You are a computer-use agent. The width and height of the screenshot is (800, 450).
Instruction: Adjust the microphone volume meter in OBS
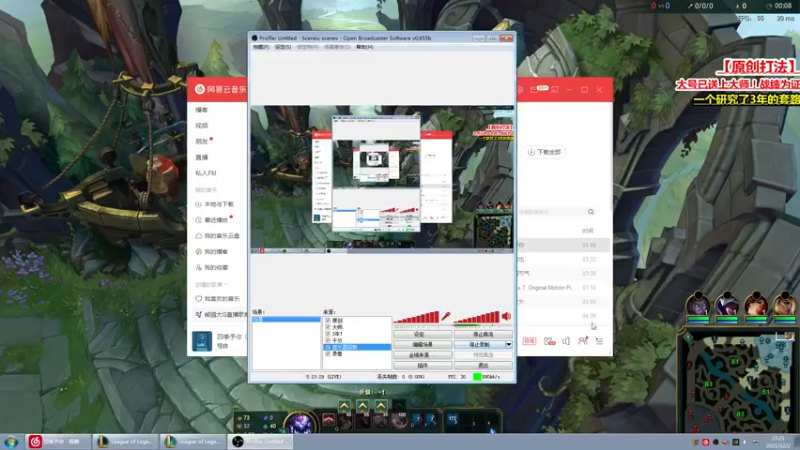416,317
